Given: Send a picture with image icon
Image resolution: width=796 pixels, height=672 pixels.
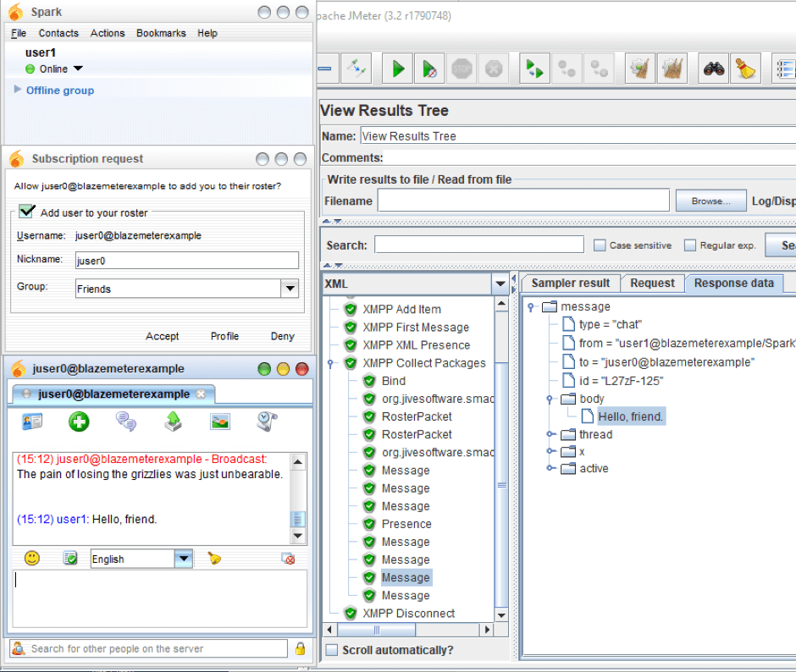Looking at the screenshot, I should (220, 421).
